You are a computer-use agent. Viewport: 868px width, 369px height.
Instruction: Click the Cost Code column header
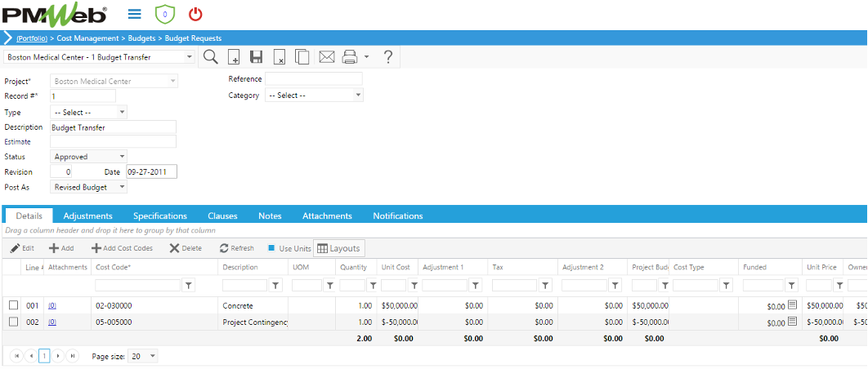pyautogui.click(x=114, y=267)
